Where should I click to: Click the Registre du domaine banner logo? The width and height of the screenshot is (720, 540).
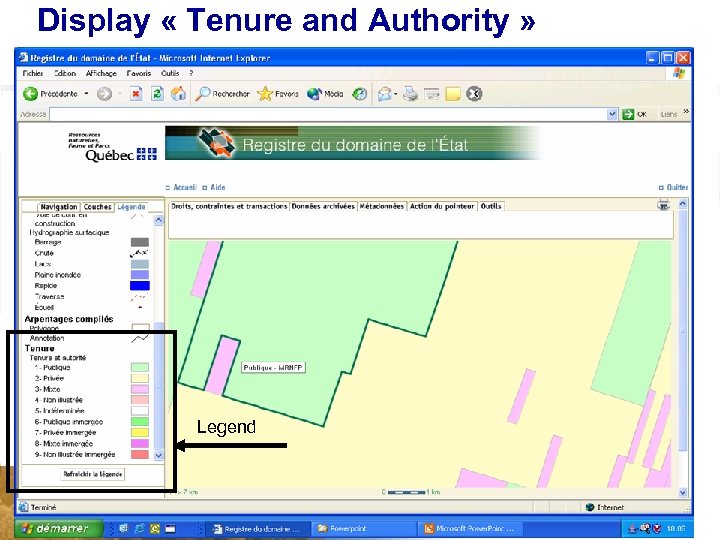216,143
